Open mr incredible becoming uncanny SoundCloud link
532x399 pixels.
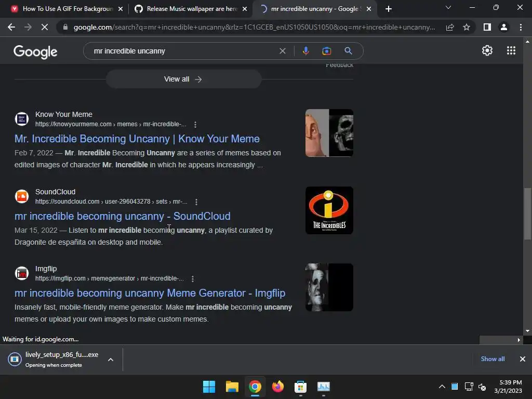point(123,216)
